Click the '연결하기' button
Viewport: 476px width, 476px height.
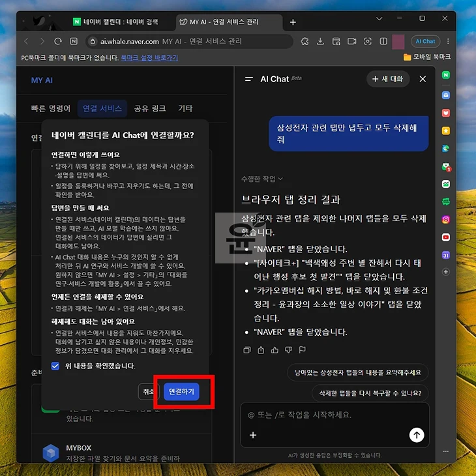[x=181, y=392]
